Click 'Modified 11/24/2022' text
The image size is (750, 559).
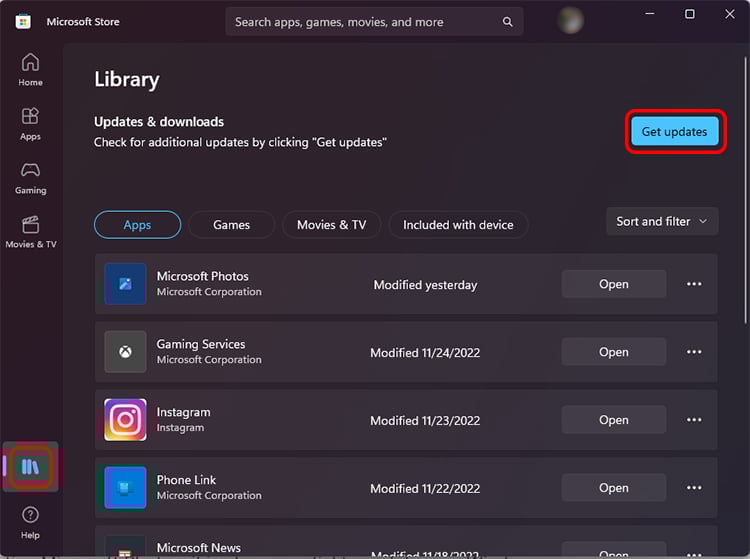pyautogui.click(x=425, y=353)
